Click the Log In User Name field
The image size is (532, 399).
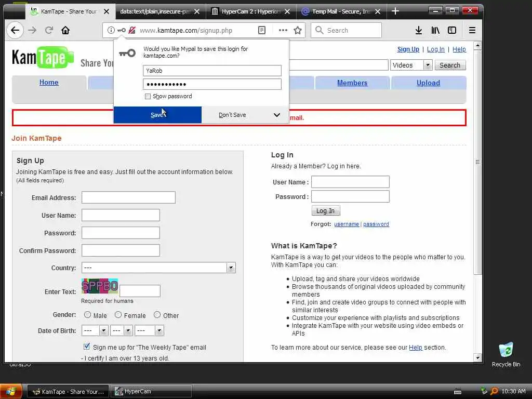click(350, 182)
